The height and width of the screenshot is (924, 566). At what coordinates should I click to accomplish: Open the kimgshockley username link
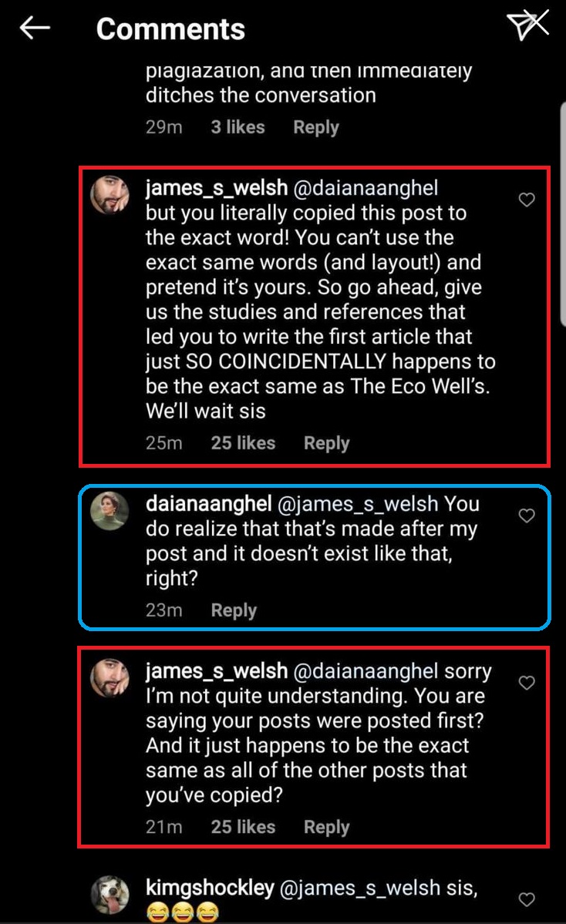210,889
